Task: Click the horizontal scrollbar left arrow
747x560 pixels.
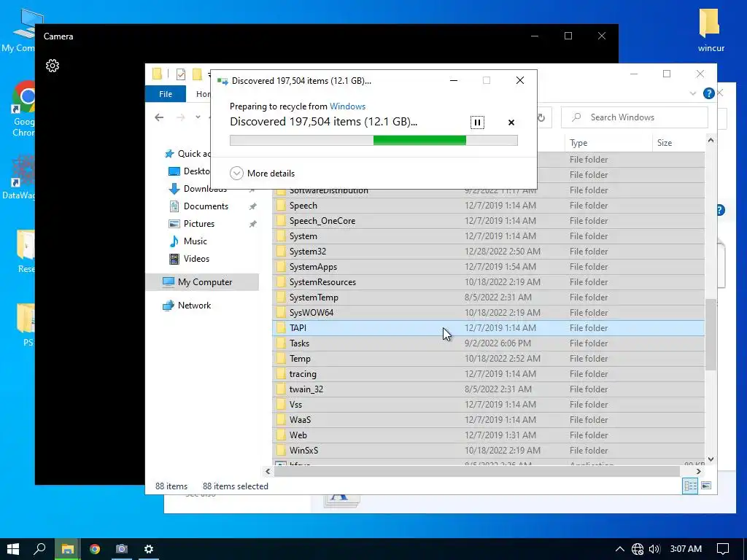Action: click(x=268, y=472)
